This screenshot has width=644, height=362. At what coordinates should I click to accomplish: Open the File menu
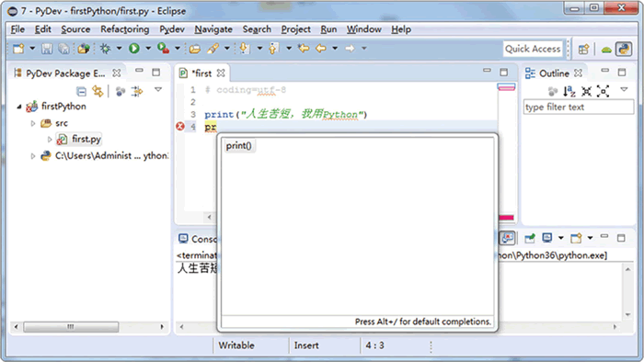point(17,29)
